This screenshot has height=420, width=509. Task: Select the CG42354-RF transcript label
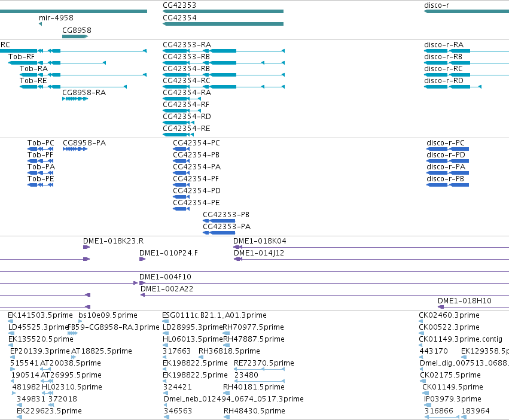click(186, 105)
